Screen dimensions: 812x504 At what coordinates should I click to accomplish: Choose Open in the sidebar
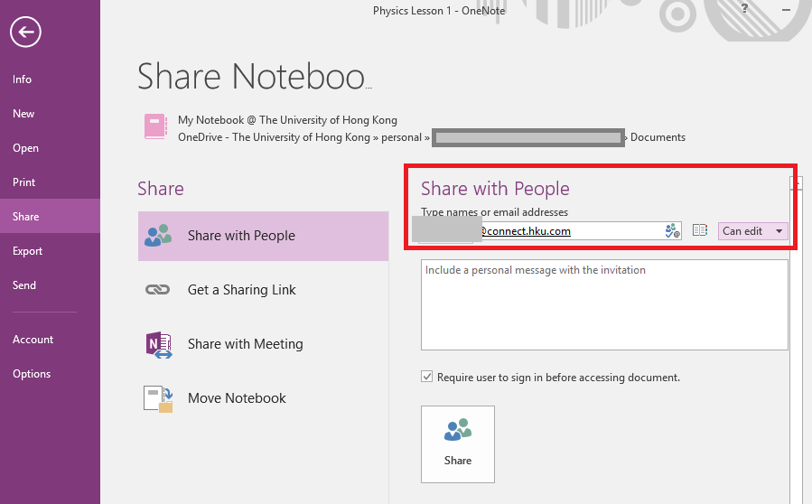point(26,147)
